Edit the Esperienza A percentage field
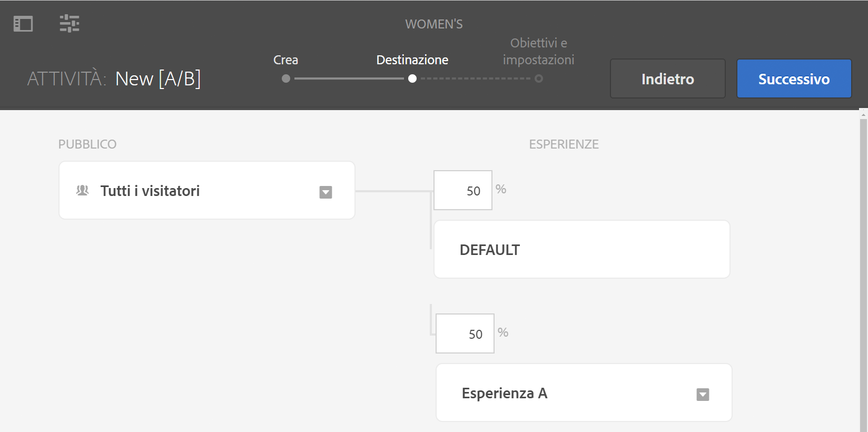This screenshot has width=868, height=432. click(465, 334)
